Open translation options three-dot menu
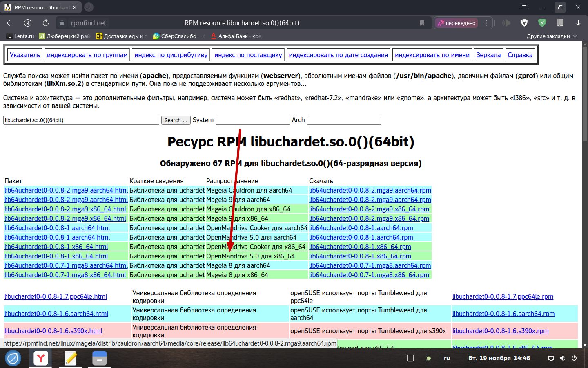Viewport: 588px width, 368px height. click(x=486, y=23)
